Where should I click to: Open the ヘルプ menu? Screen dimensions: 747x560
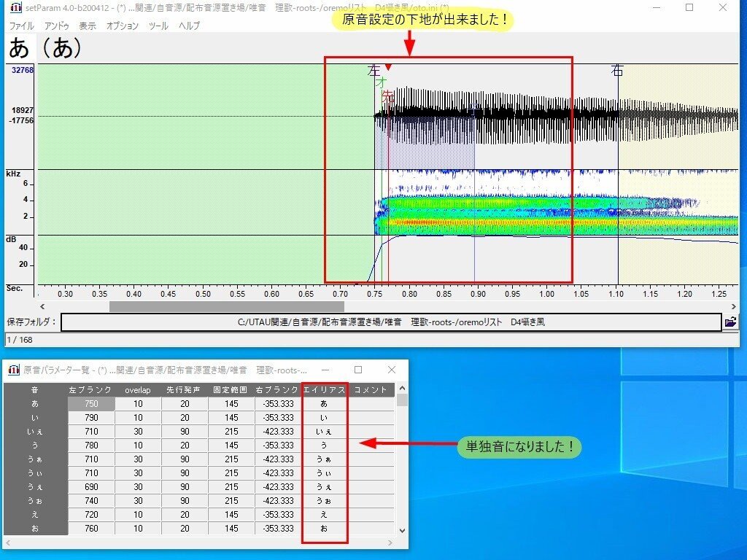189,26
